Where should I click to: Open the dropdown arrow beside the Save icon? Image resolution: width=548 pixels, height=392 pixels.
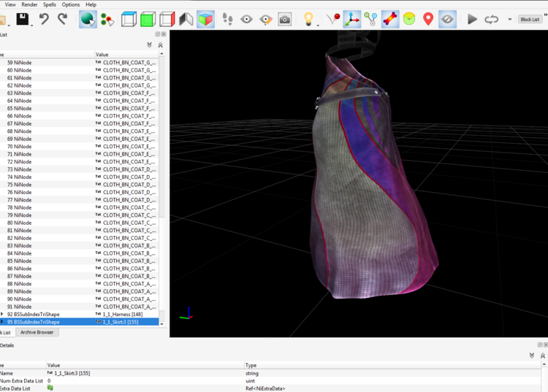pyautogui.click(x=32, y=26)
